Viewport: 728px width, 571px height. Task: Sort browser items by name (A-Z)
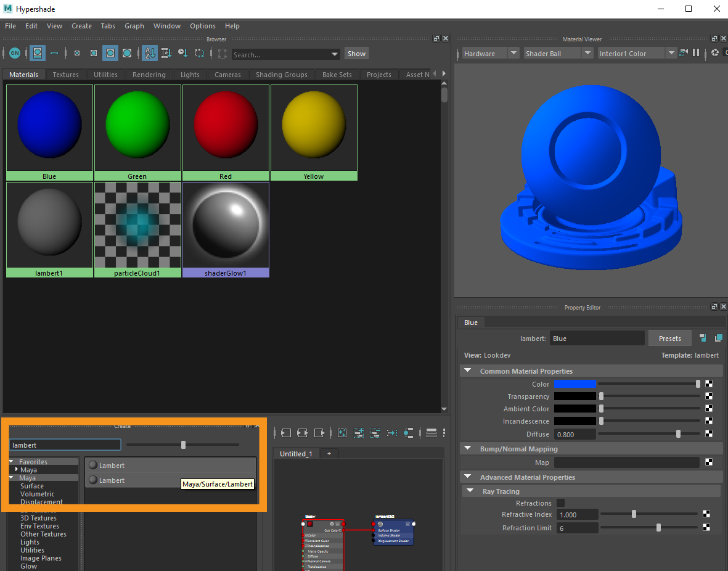(x=150, y=54)
